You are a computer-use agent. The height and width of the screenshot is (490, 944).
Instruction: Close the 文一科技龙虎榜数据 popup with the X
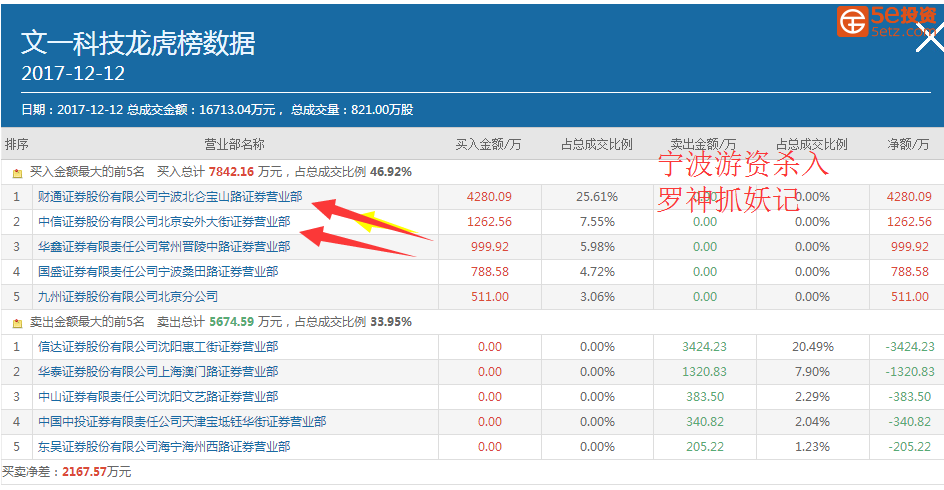pos(930,39)
